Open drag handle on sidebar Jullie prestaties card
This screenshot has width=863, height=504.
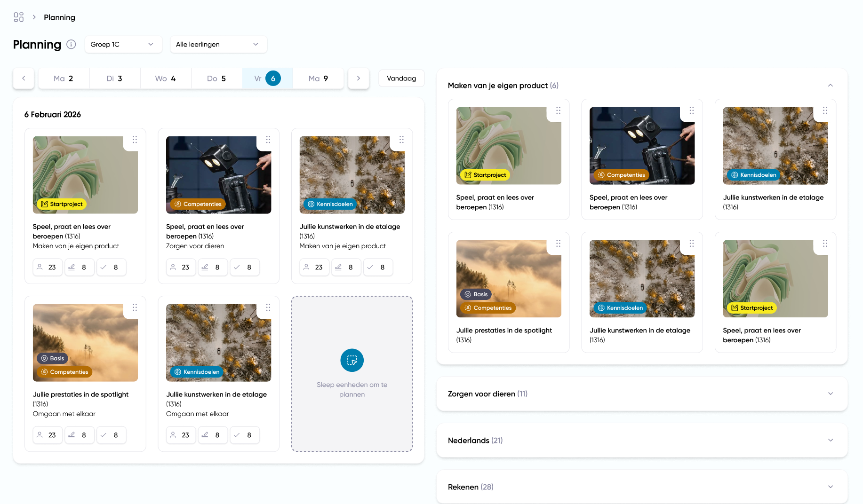pyautogui.click(x=558, y=244)
